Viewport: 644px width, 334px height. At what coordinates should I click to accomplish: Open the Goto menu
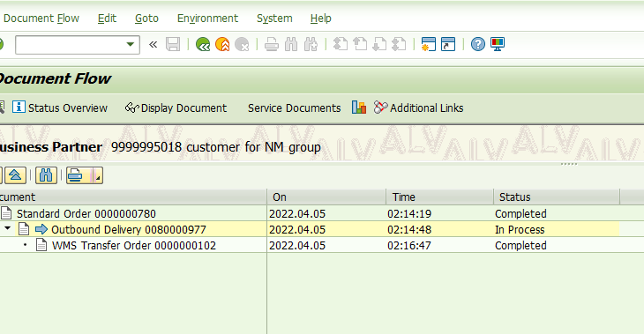coord(146,18)
